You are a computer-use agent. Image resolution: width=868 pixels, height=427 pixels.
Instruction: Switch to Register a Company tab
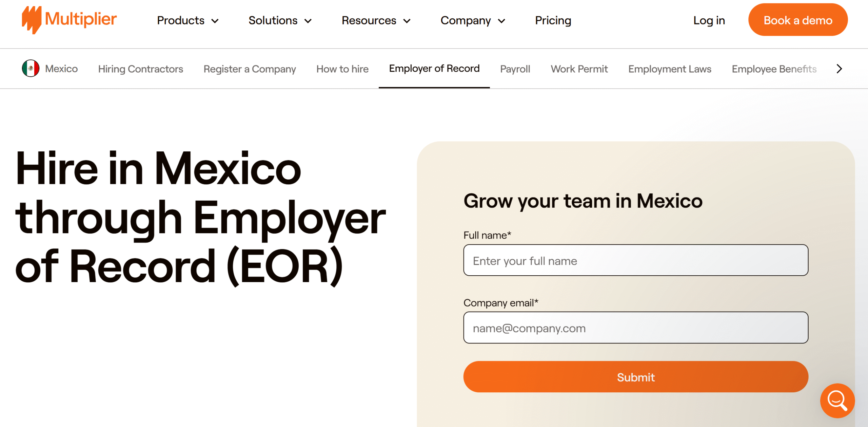[250, 69]
